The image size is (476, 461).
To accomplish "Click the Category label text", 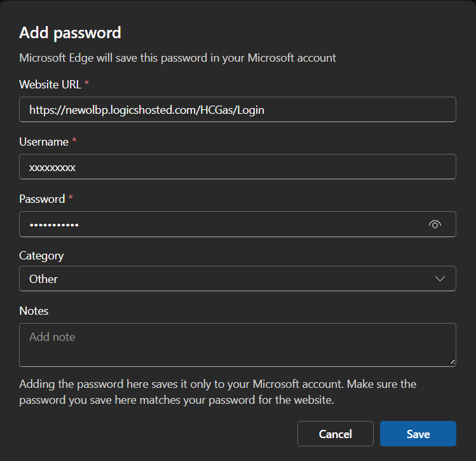I will tap(41, 256).
